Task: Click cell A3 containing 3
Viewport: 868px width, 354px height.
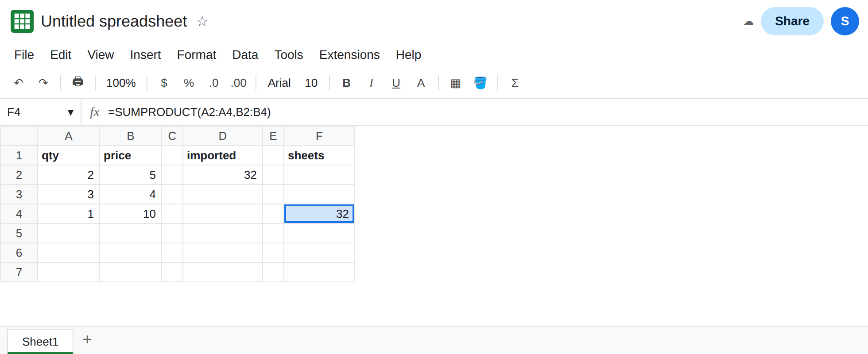Action: (69, 194)
